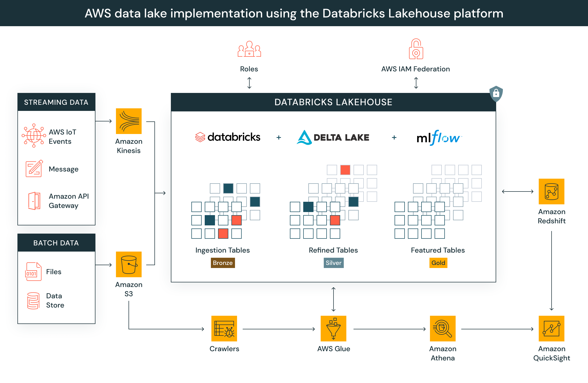Image resolution: width=588 pixels, height=383 pixels.
Task: Click the Roles people icon
Action: tap(249, 49)
